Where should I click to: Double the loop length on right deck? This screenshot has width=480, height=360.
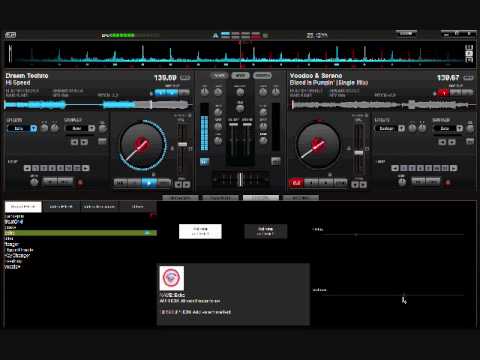[x=454, y=168]
